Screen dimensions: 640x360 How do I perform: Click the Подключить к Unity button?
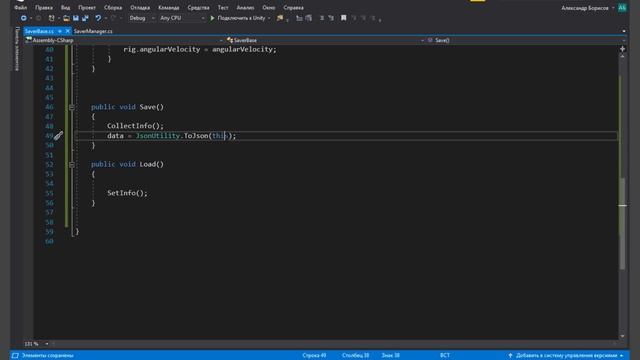(x=241, y=18)
